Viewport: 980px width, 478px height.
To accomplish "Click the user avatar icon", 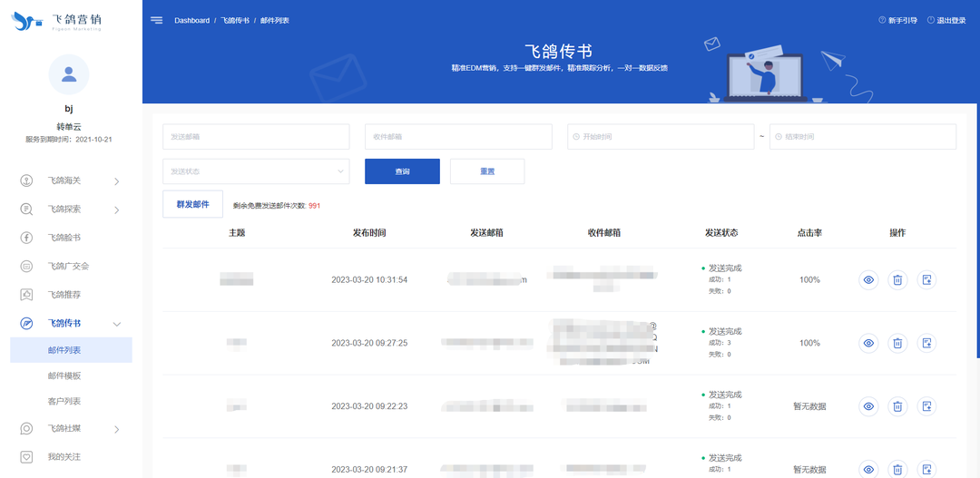I will point(69,74).
